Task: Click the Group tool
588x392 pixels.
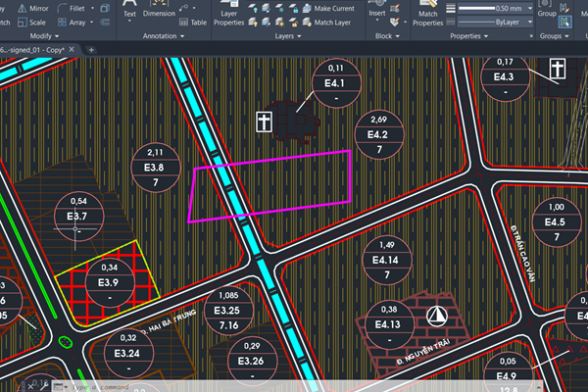Action: 547,9
